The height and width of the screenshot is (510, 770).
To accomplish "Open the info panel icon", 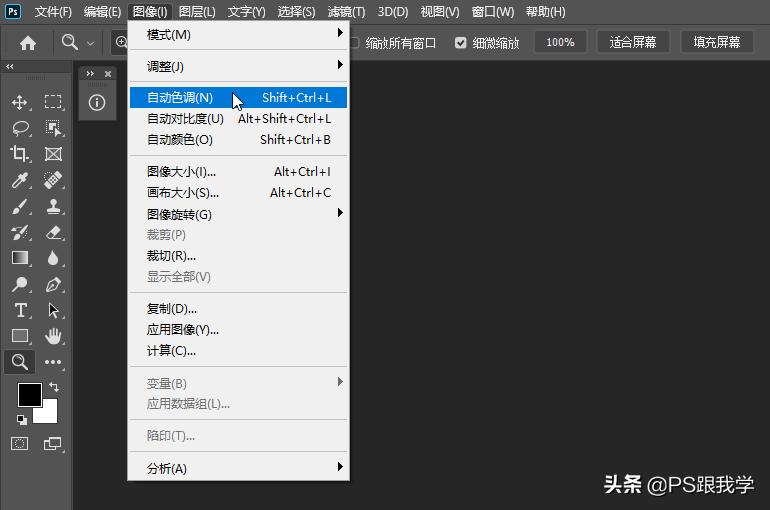I will coord(97,103).
